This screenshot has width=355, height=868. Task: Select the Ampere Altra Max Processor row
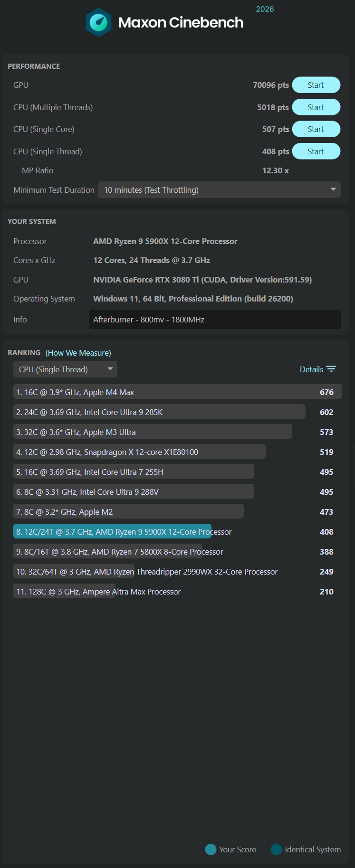click(177, 592)
